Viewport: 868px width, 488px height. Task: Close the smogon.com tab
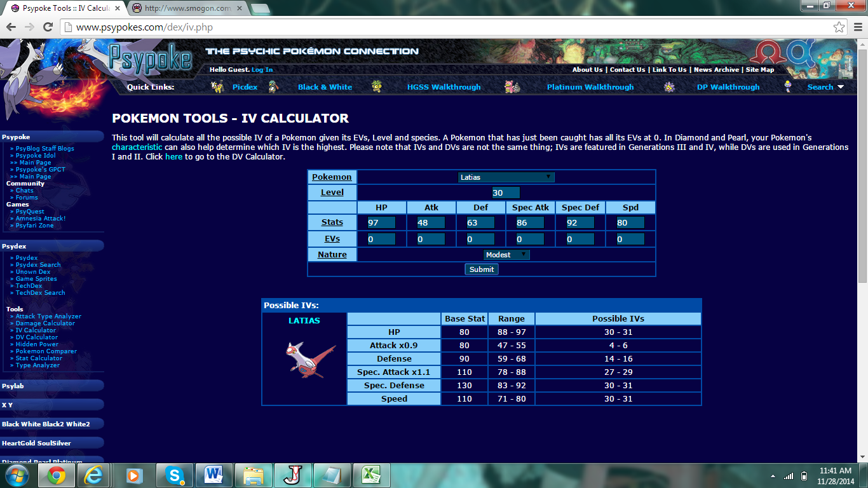(239, 9)
